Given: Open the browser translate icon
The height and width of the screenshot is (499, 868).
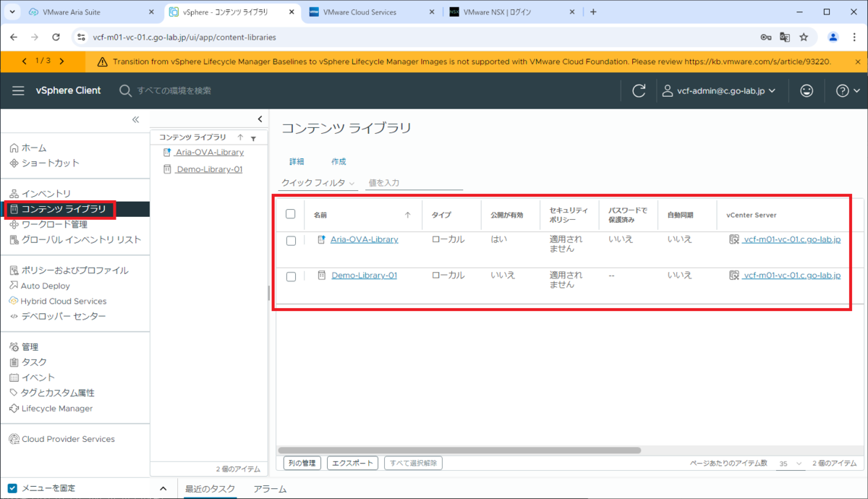Looking at the screenshot, I should [785, 37].
